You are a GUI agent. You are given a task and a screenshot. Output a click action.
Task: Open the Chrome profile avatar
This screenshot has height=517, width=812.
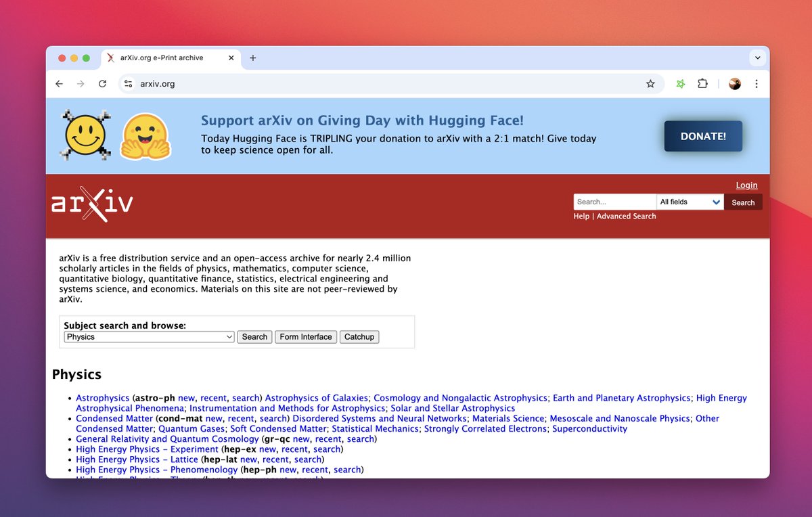tap(734, 83)
